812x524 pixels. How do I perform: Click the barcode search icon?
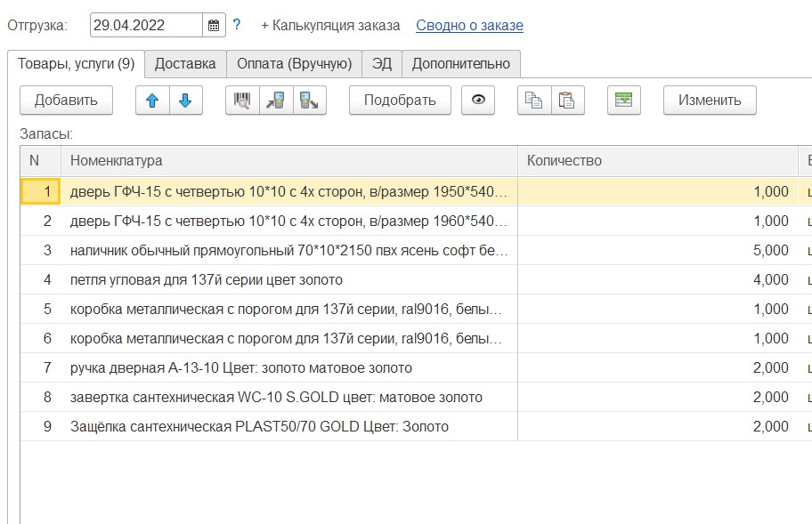pyautogui.click(x=242, y=101)
